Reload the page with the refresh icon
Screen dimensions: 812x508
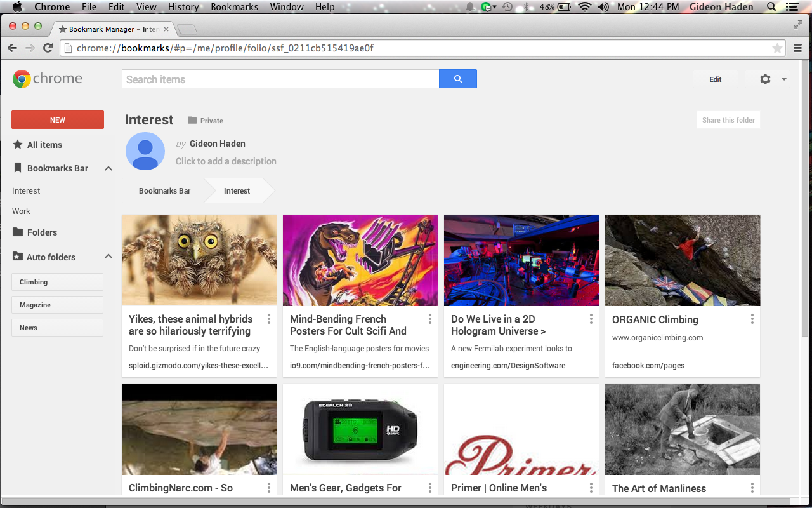click(x=48, y=48)
